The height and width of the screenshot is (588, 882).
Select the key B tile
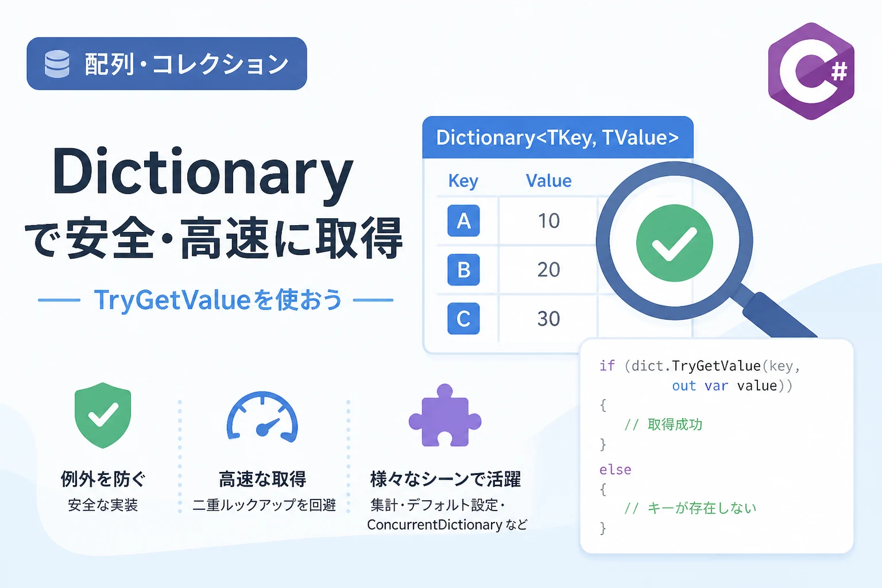click(x=463, y=269)
